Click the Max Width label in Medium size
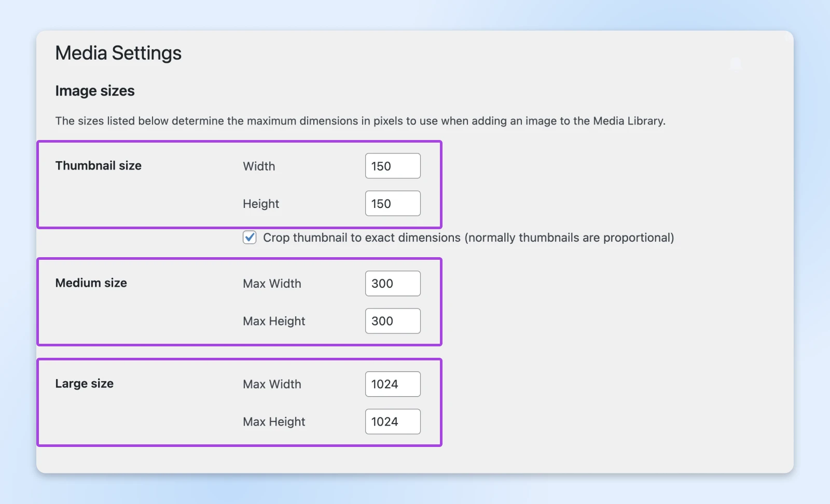 tap(272, 284)
